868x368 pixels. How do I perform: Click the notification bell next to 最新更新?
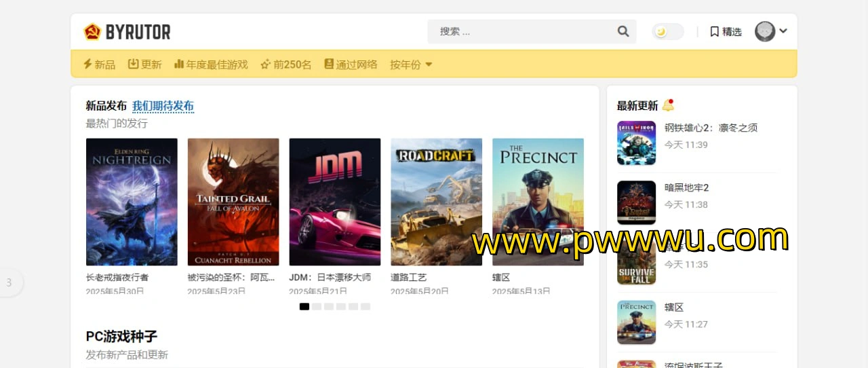pyautogui.click(x=668, y=105)
